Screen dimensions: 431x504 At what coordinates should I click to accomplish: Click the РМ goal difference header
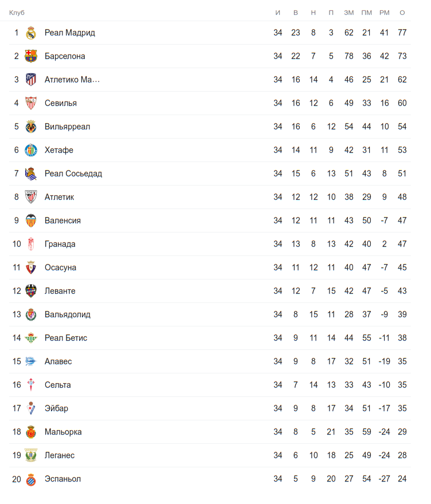[x=384, y=13]
